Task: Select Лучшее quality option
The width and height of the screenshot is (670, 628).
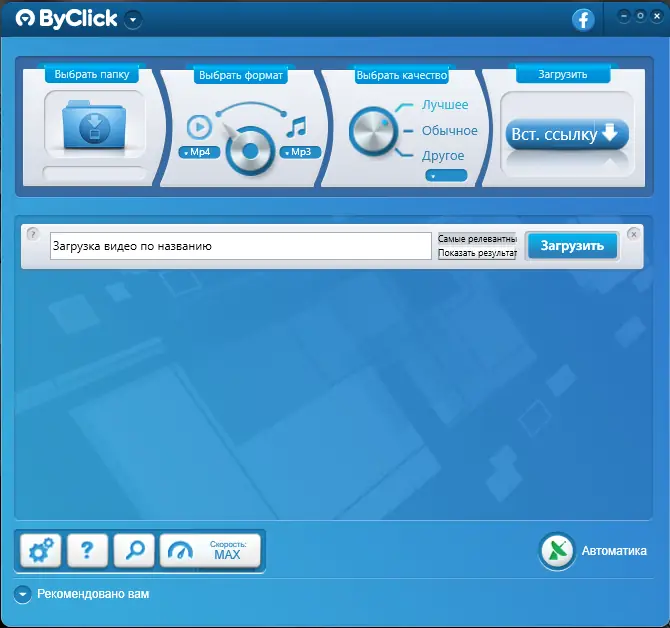Action: [445, 105]
